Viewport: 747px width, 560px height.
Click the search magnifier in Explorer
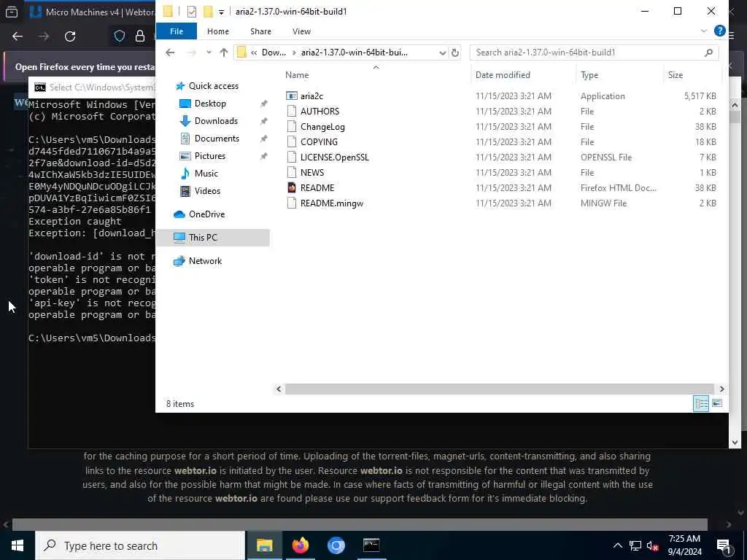point(708,52)
